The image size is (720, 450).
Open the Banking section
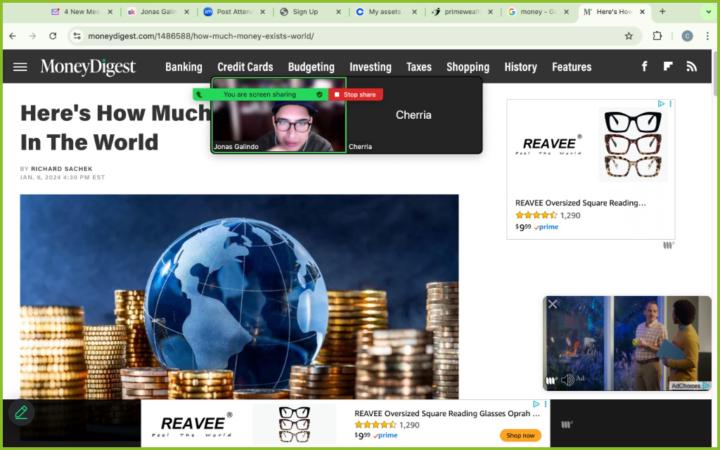[x=184, y=67]
